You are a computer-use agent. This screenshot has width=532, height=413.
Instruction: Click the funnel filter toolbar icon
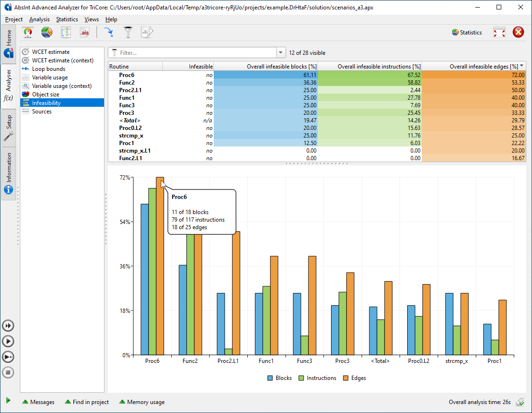click(128, 32)
